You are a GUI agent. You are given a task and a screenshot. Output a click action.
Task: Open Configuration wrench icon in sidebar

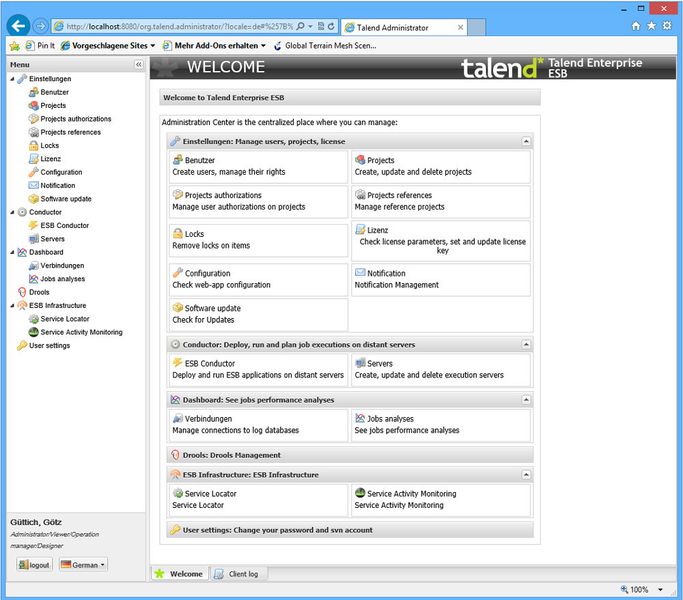point(34,172)
